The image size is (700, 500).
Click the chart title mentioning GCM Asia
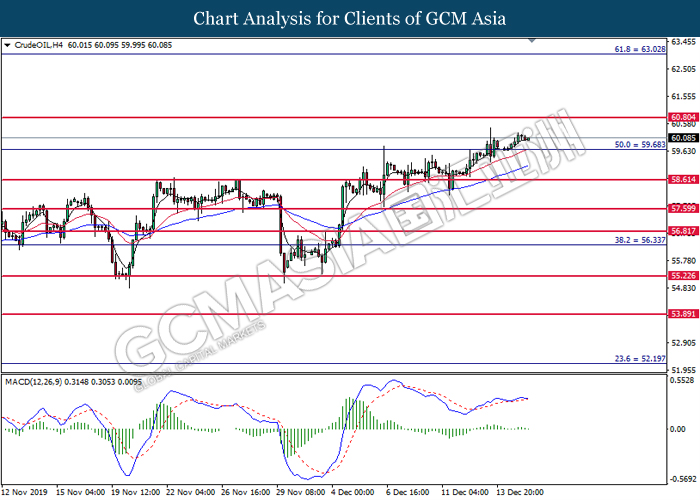point(350,18)
